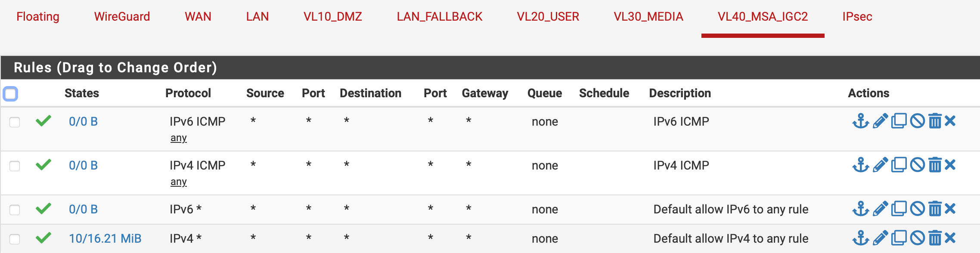Click the anchor icon for IPv6 ICMP rule
The height and width of the screenshot is (253, 980).
click(x=861, y=121)
